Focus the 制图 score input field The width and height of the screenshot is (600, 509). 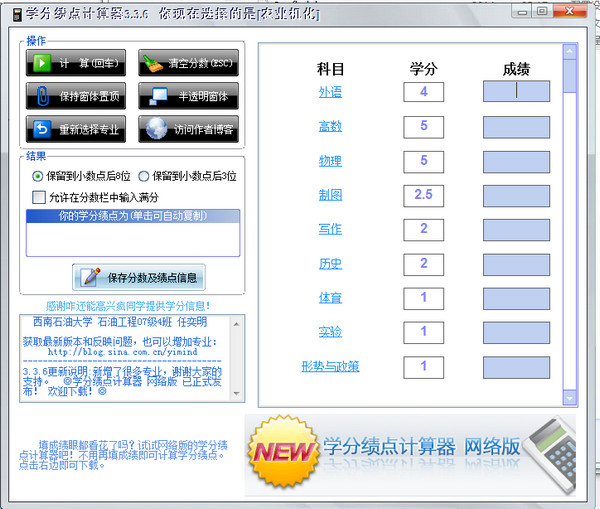click(x=516, y=196)
